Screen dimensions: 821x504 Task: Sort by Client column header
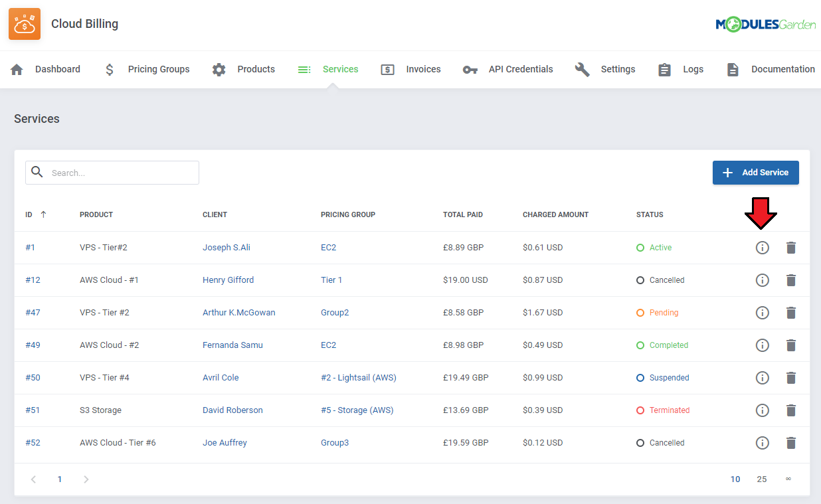[215, 214]
